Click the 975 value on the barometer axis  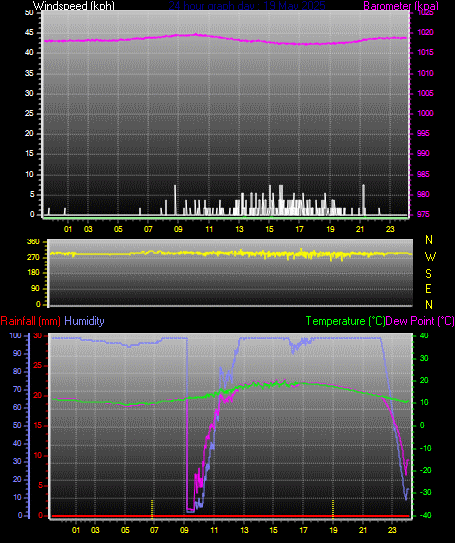click(423, 214)
